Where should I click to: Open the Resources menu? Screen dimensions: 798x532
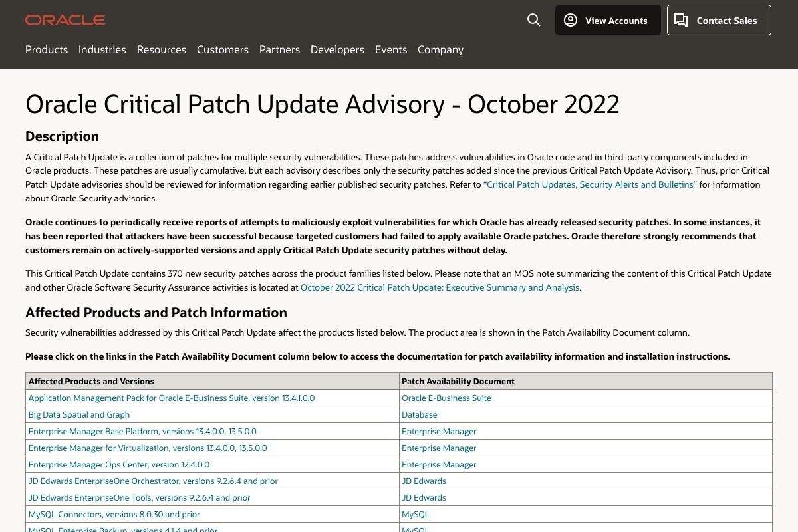coord(162,49)
